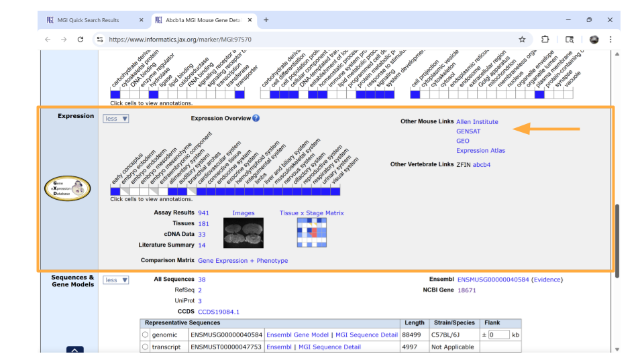Open the search-with-lens icon in toolbar

click(570, 40)
